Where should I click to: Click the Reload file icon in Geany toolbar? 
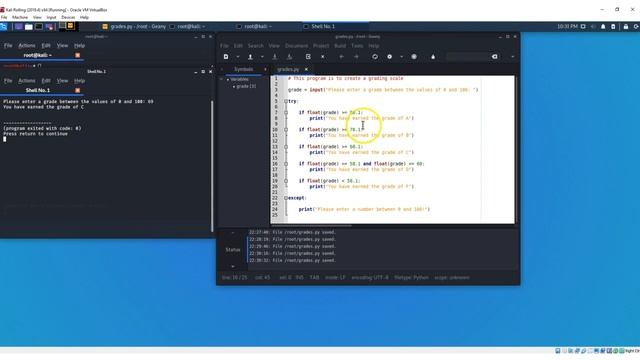coord(308,57)
